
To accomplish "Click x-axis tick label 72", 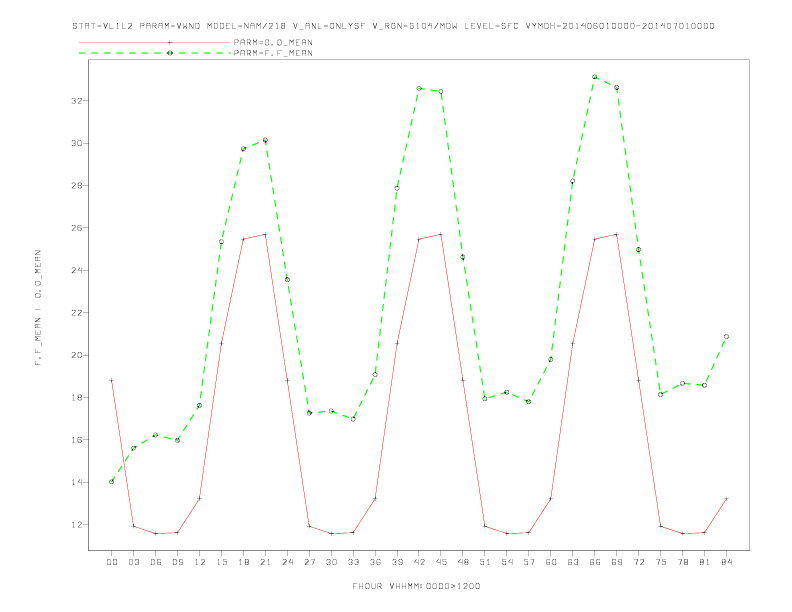I will coord(638,562).
